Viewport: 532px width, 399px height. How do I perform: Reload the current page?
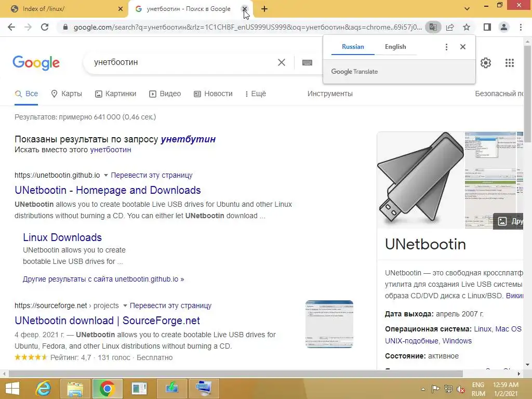coord(45,27)
